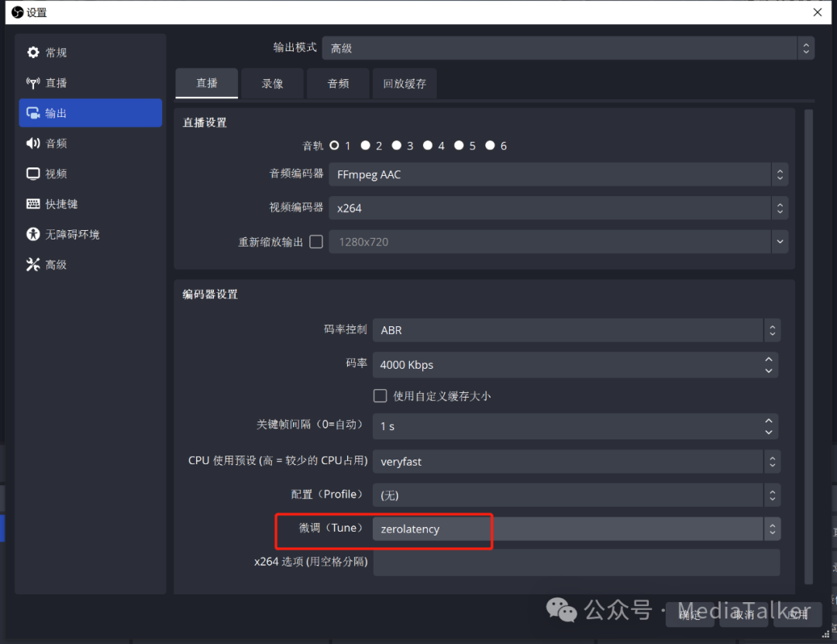Open 音频 settings via speaker icon
Image resolution: width=837 pixels, height=644 pixels.
click(33, 143)
